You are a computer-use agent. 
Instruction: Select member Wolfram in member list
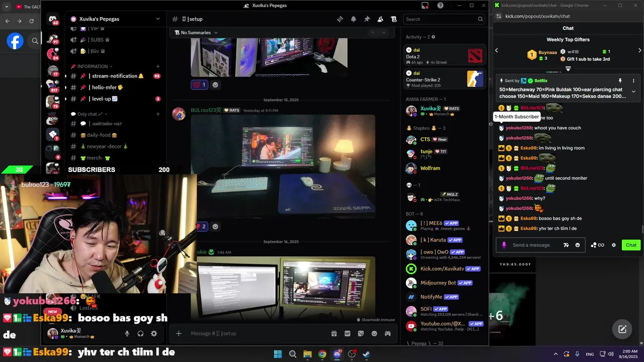point(445,168)
